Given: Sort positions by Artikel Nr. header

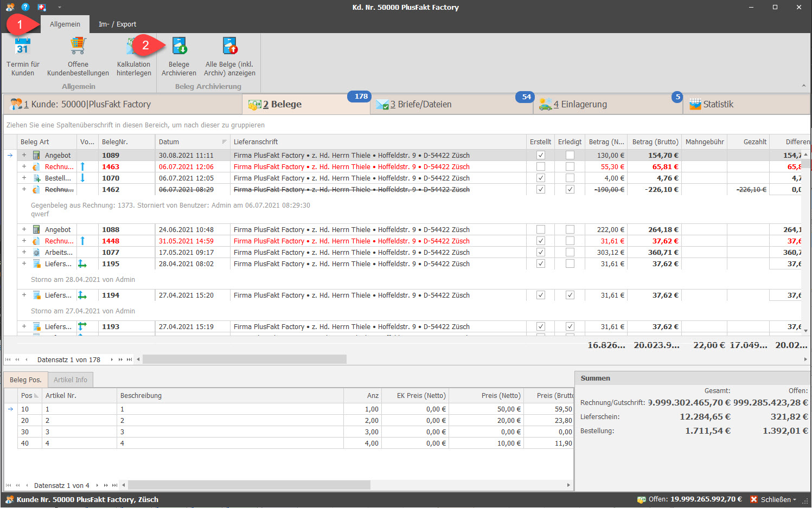Looking at the screenshot, I should [79, 396].
